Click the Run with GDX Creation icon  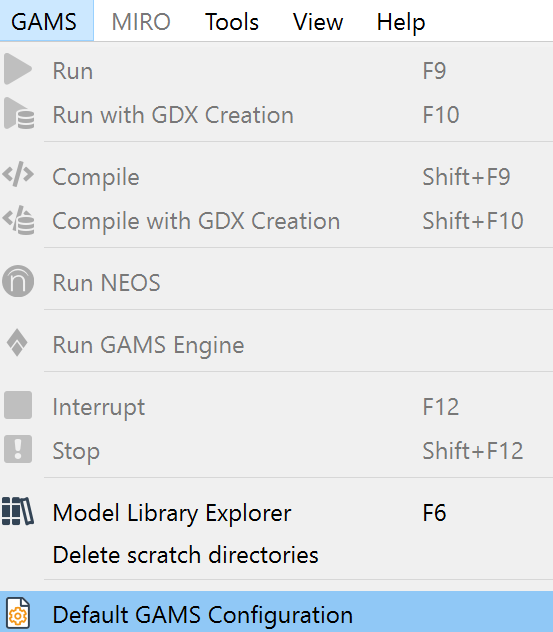point(19,114)
